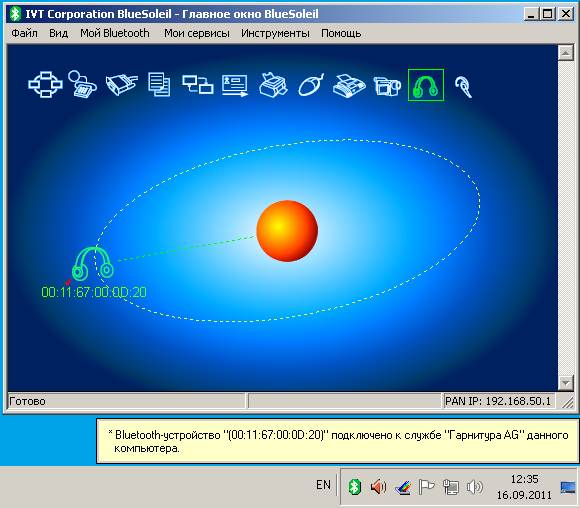Open the Bluetooth Printer service icon
580x508 pixels.
(273, 85)
